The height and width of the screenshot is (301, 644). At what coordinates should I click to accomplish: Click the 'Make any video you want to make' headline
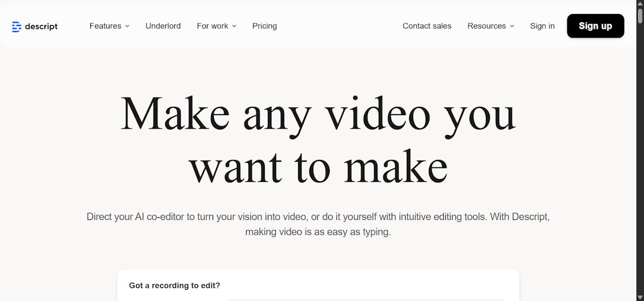(318, 139)
